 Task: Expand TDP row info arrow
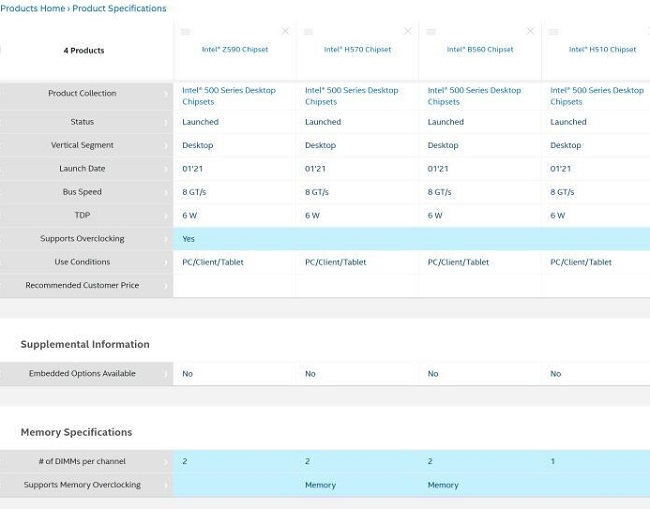coord(166,216)
